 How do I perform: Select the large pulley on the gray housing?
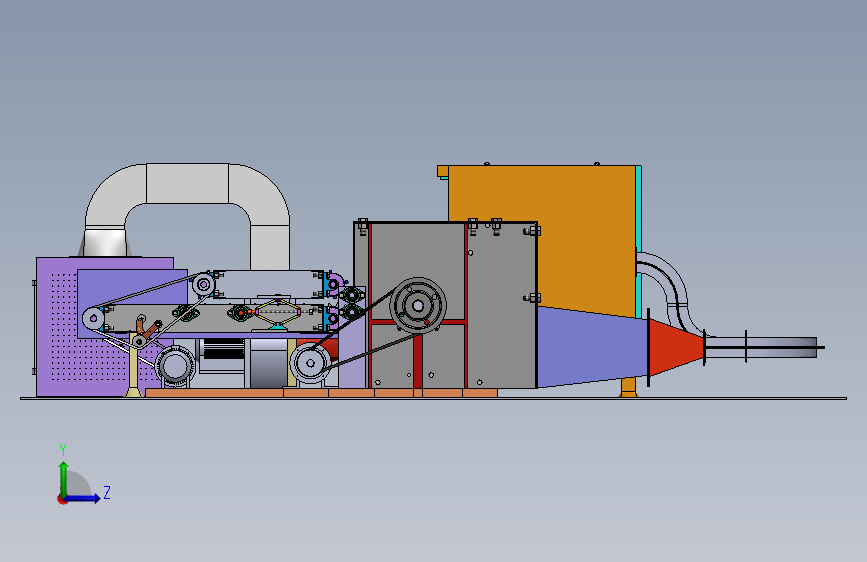418,305
